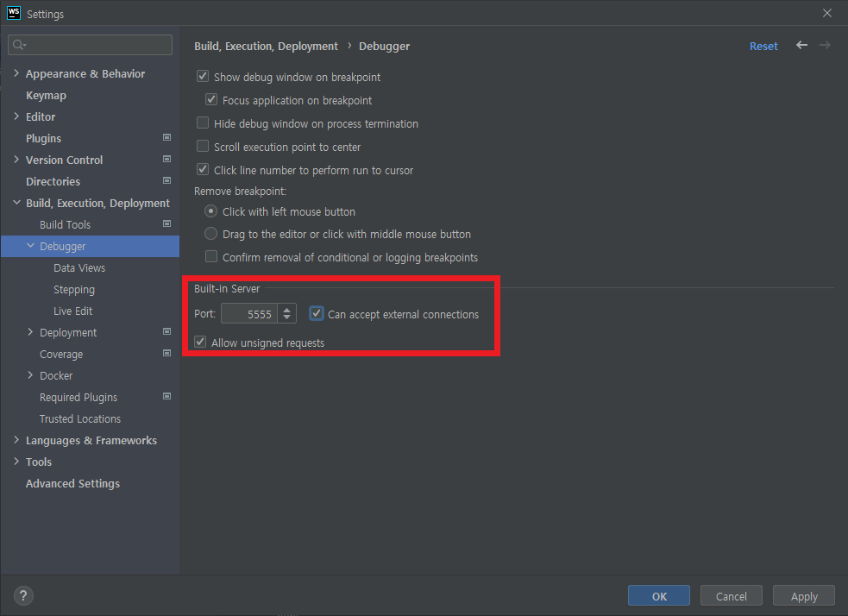Toggle Show debug window on breakpoint
848x616 pixels.
click(203, 76)
